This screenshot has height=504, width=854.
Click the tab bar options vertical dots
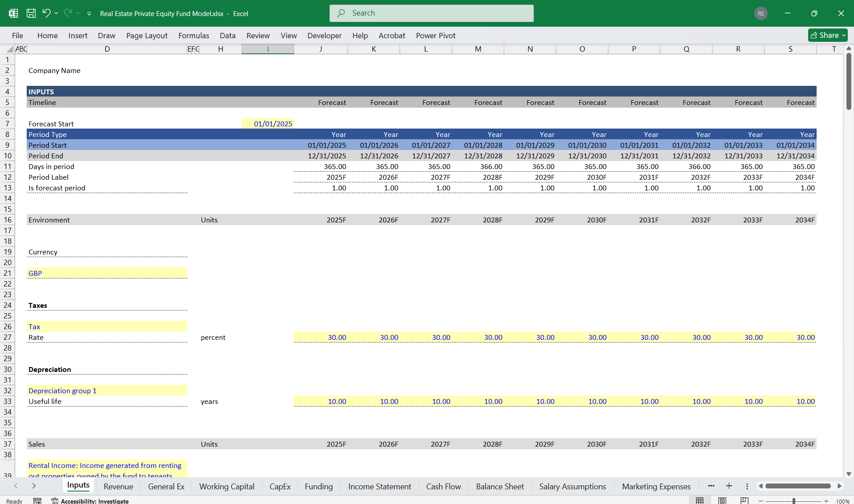[x=747, y=486]
